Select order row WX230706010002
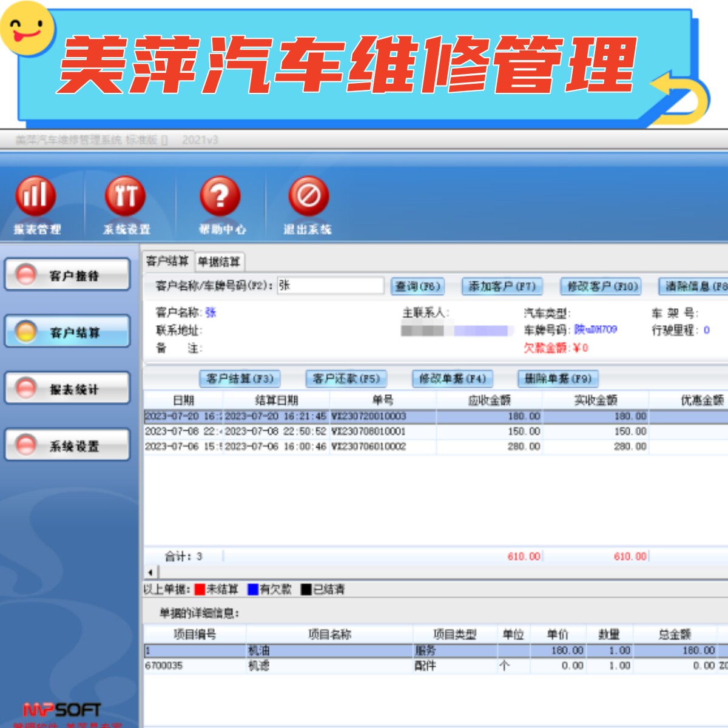Image resolution: width=728 pixels, height=728 pixels. click(436, 447)
